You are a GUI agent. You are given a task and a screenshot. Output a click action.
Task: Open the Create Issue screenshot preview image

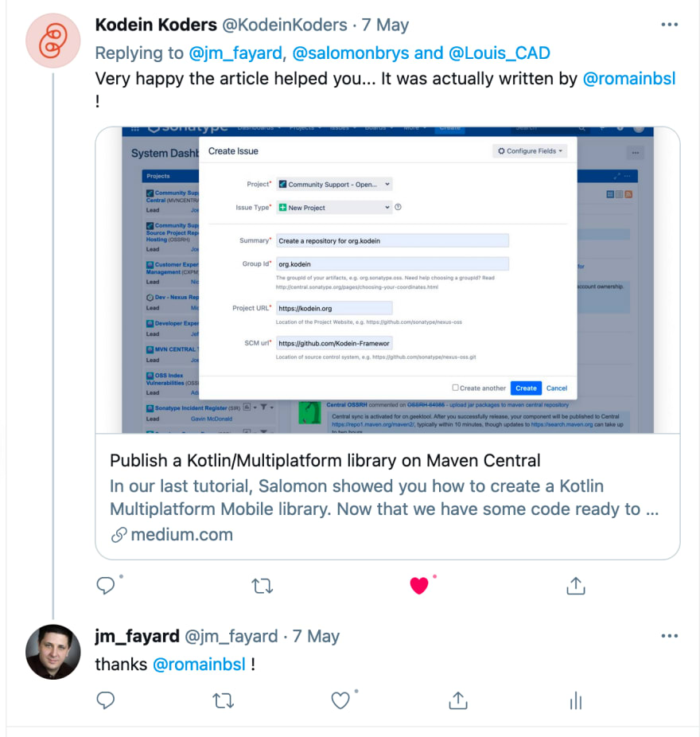(x=387, y=280)
